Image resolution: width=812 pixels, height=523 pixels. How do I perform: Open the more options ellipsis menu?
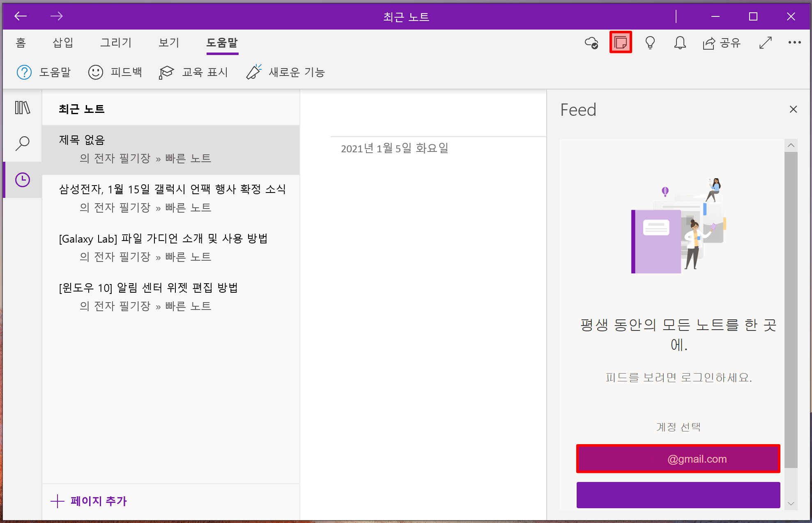(794, 43)
